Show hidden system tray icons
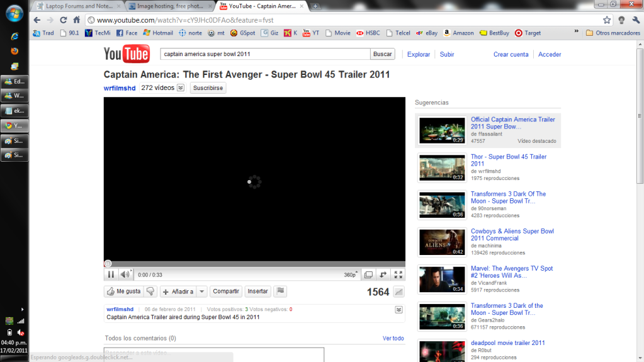644x362 pixels. pyautogui.click(x=22, y=309)
